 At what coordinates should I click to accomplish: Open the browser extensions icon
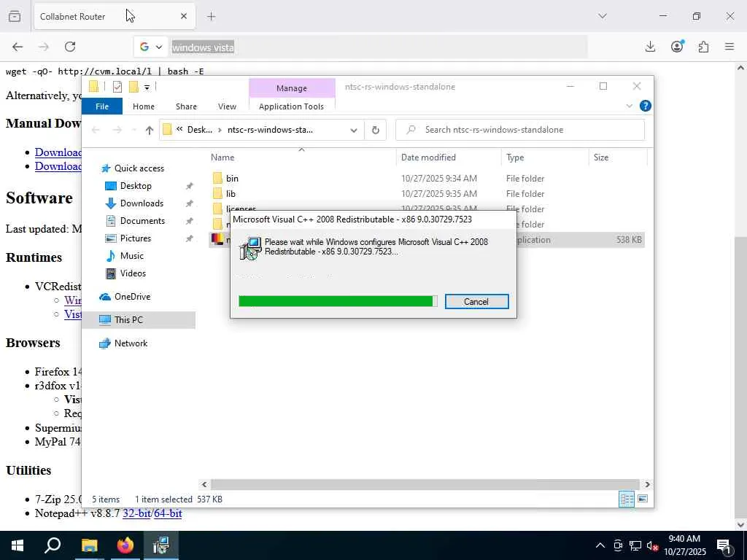703,47
